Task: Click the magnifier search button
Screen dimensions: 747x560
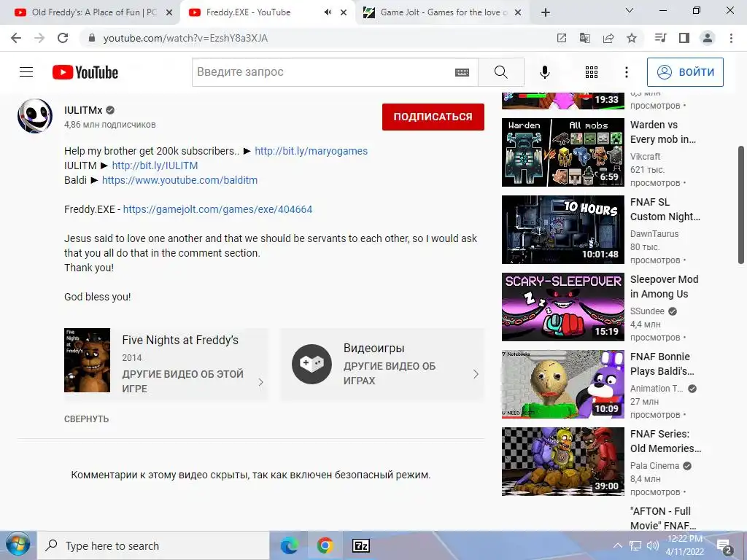Action: (500, 72)
